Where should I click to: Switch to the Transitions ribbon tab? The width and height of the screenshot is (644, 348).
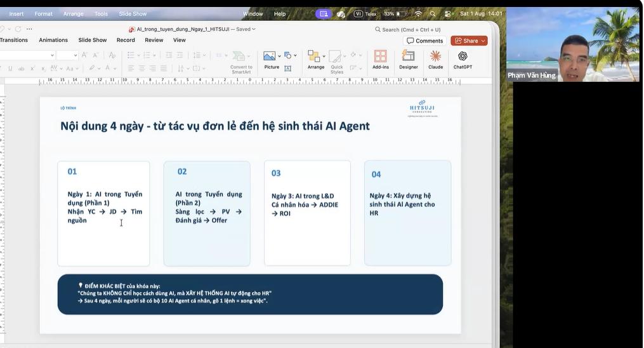point(14,40)
